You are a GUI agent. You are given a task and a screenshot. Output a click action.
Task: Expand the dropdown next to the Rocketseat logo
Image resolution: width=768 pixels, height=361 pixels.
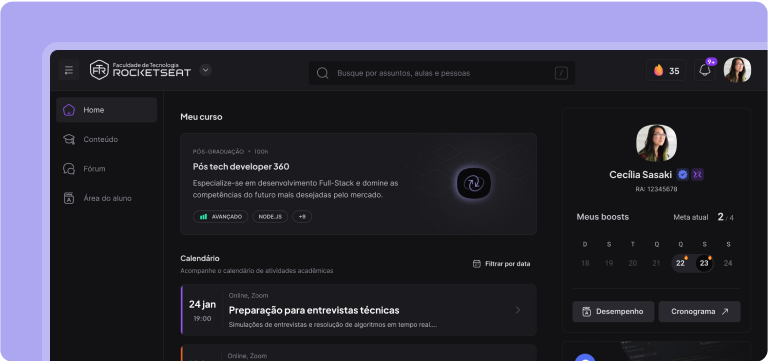coord(206,70)
